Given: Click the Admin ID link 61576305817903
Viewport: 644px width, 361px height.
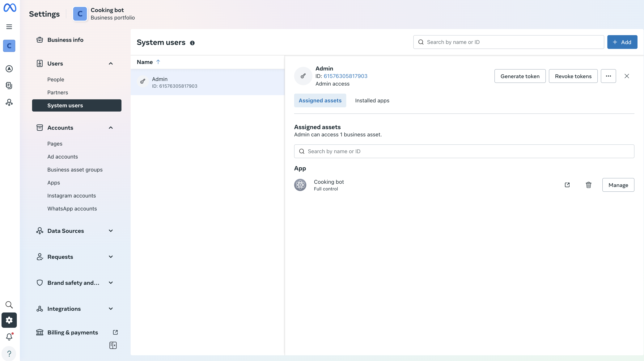Looking at the screenshot, I should 345,76.
